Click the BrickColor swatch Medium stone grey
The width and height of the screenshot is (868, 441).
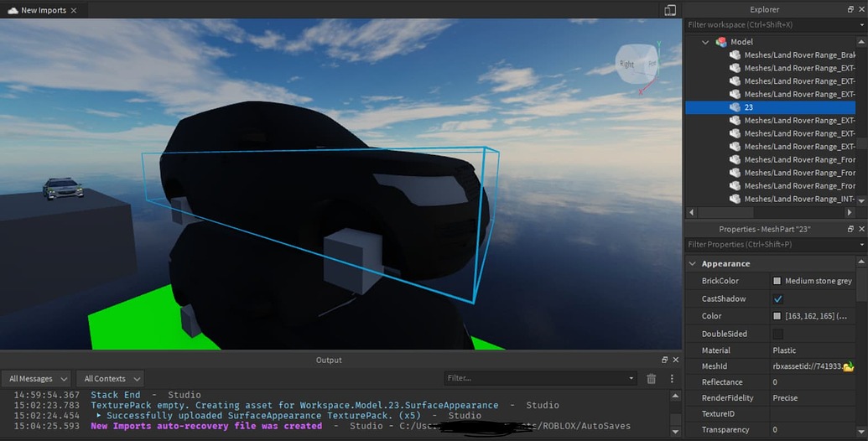pyautogui.click(x=777, y=281)
